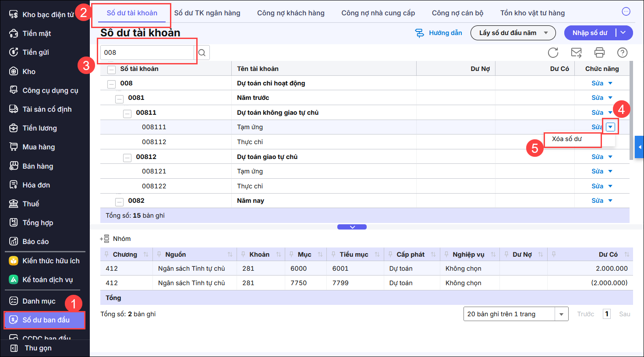
Task: Click Sửa for account 008122
Action: [597, 186]
